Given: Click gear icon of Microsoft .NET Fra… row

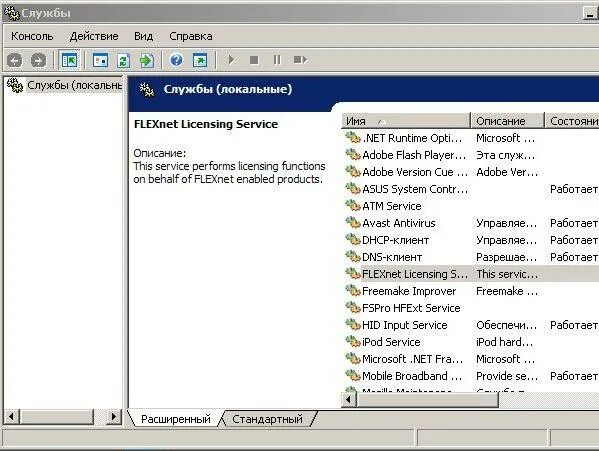Looking at the screenshot, I should point(353,359).
